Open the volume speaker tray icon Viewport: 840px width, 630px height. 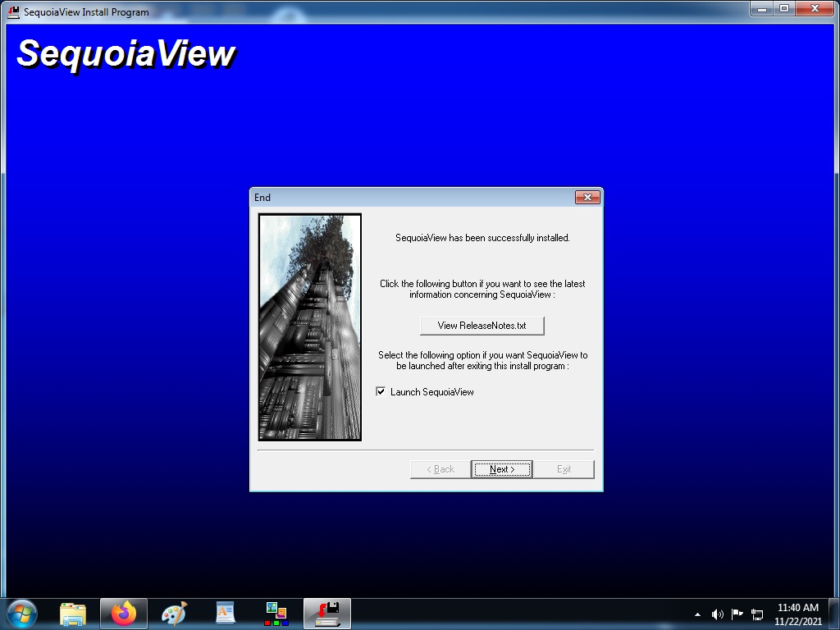[717, 614]
